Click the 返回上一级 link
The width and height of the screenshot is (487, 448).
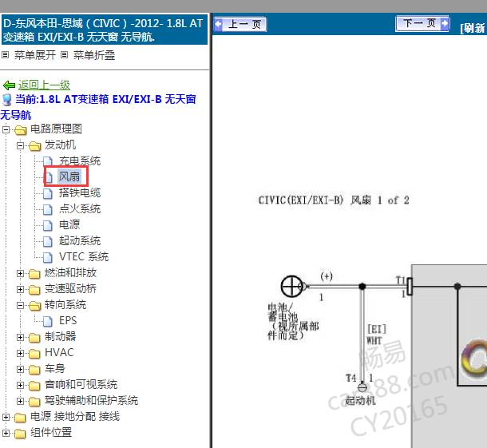(44, 85)
